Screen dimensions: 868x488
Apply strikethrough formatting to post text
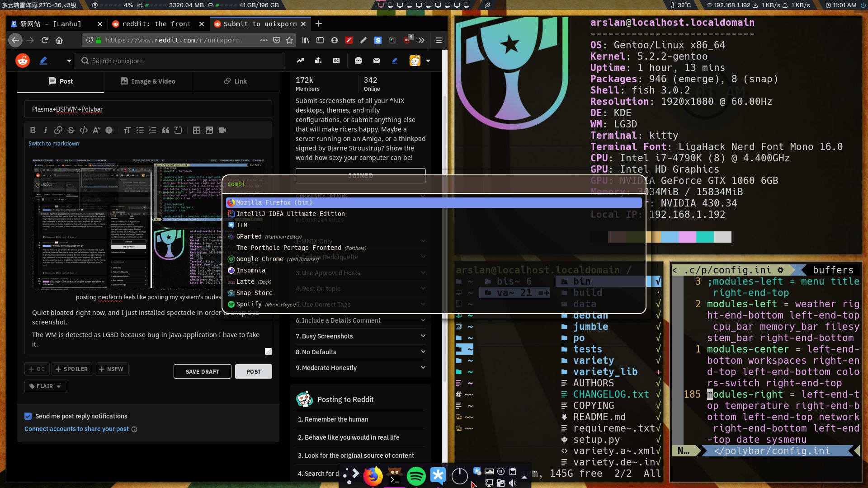coord(71,130)
